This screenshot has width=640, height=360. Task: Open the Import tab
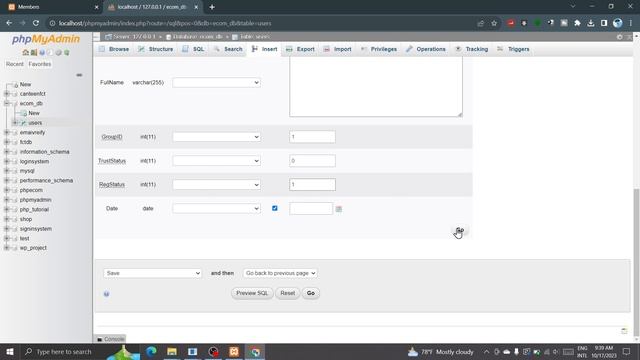338,49
